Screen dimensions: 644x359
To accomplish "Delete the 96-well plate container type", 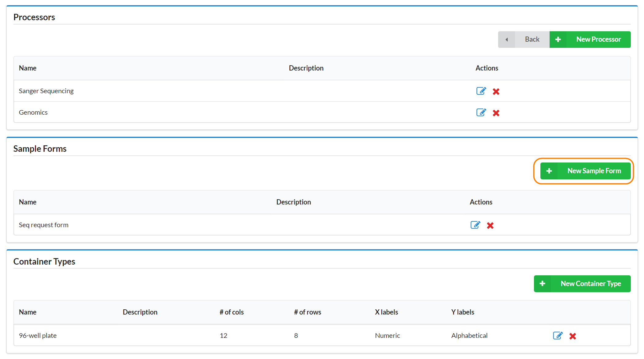I will click(x=573, y=336).
